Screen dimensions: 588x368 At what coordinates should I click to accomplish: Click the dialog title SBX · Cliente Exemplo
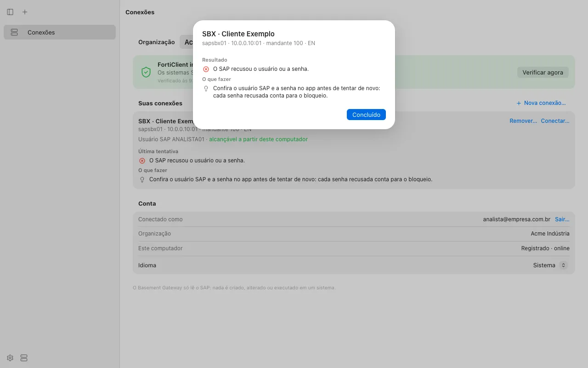pos(238,34)
